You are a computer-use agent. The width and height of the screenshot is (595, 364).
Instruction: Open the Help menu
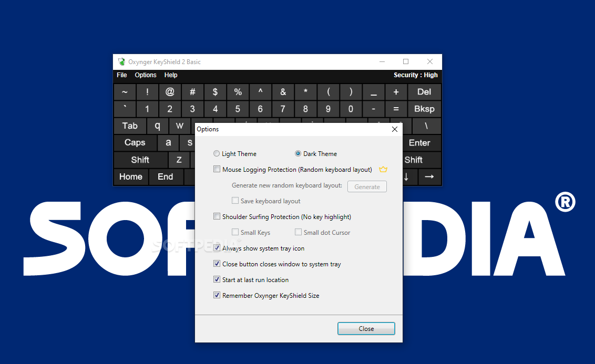171,75
